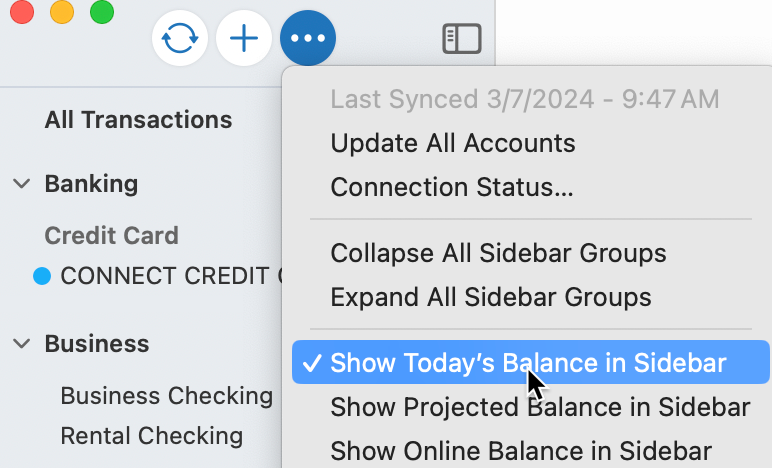The width and height of the screenshot is (772, 468).
Task: Select the Business Checking account
Action: tap(166, 396)
